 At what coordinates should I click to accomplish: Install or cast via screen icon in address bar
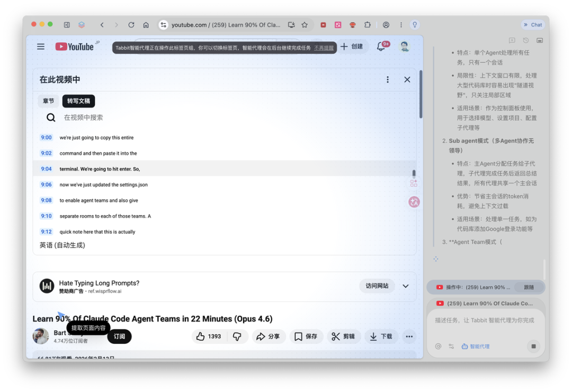click(291, 25)
